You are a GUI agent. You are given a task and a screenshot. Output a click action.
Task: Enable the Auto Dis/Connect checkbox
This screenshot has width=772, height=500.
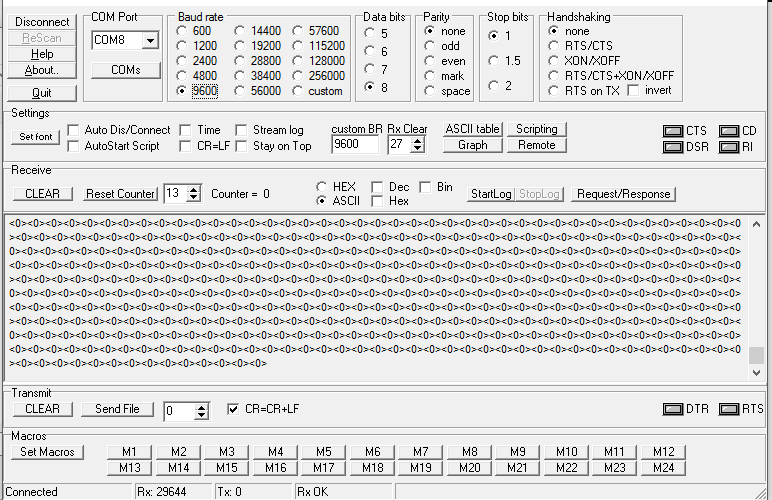73,130
